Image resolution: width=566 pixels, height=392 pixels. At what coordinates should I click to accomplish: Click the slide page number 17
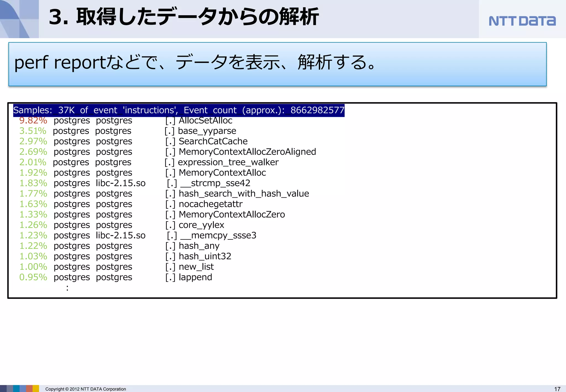click(557, 389)
